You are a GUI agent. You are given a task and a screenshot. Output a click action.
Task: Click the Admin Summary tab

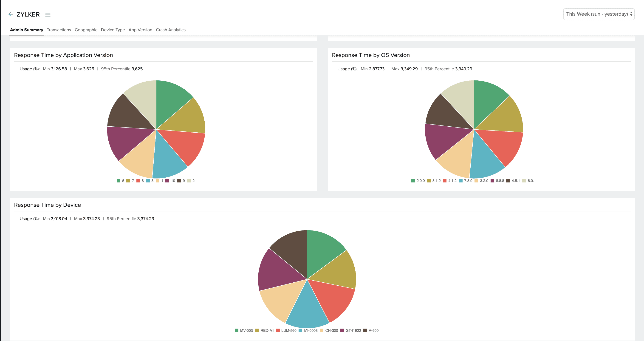[x=26, y=30]
